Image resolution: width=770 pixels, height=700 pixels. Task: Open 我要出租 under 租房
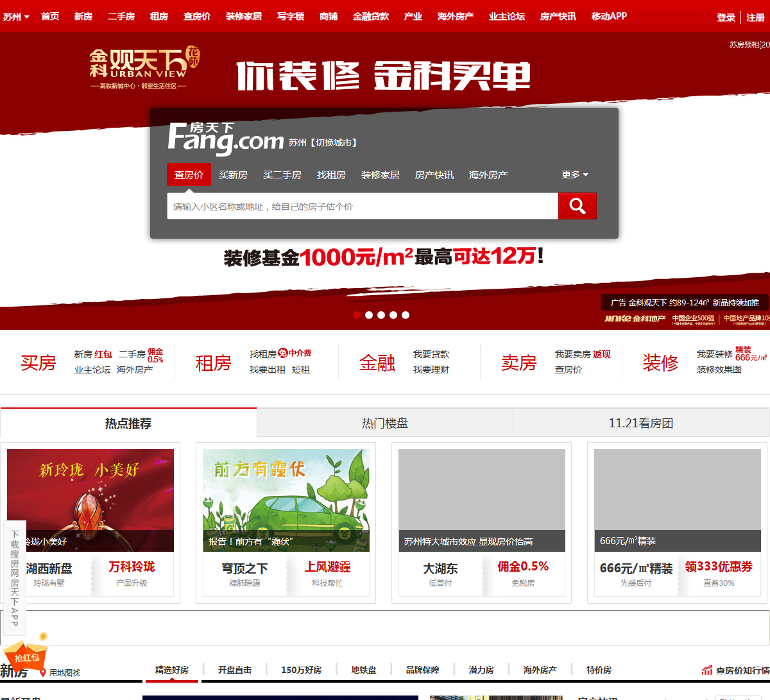[x=268, y=370]
